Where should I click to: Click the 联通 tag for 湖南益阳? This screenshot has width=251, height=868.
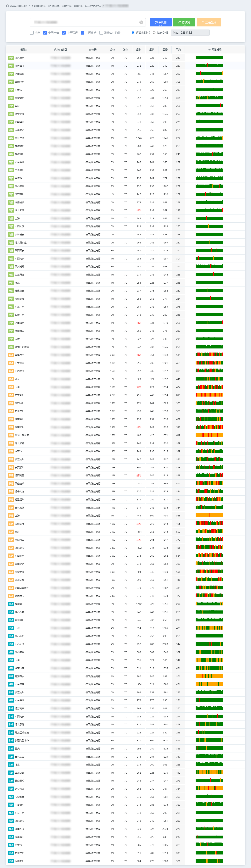point(11,419)
